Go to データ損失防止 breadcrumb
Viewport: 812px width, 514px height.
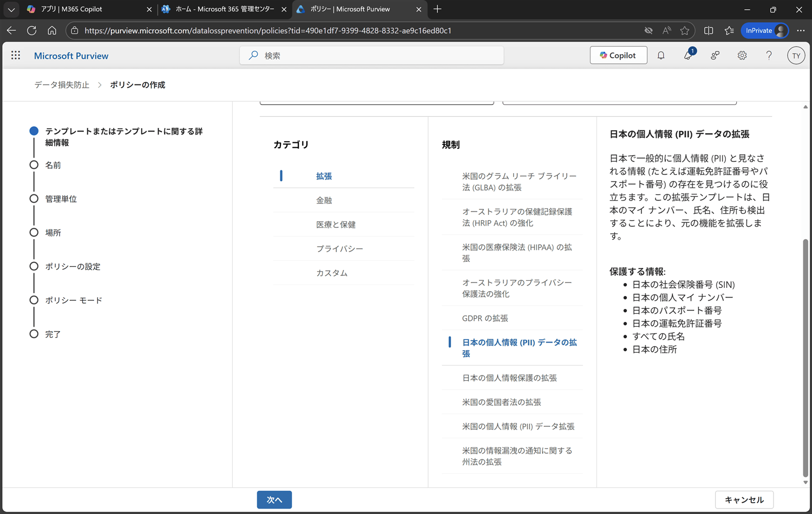click(62, 85)
